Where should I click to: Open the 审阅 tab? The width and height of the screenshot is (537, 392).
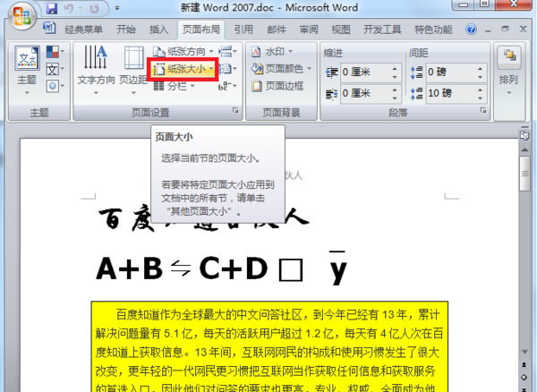(309, 30)
